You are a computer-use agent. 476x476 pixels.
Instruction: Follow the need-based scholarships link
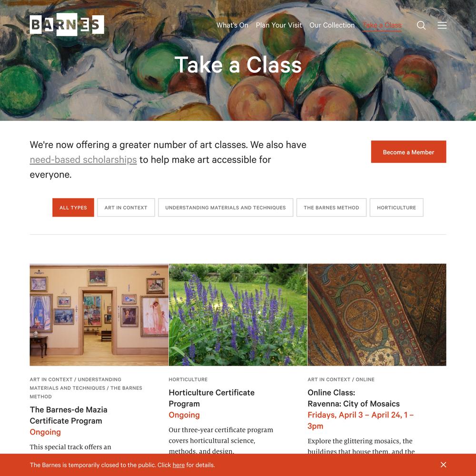83,159
